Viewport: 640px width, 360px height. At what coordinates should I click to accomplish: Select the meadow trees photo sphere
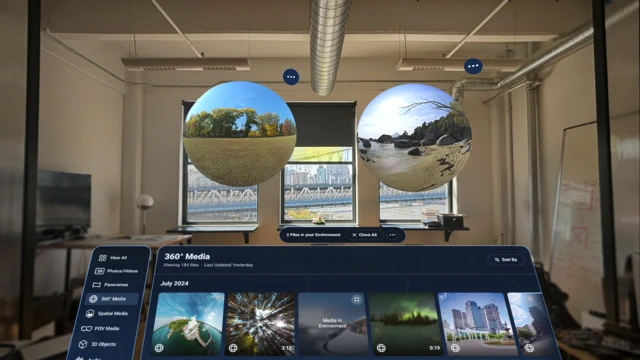(240, 134)
